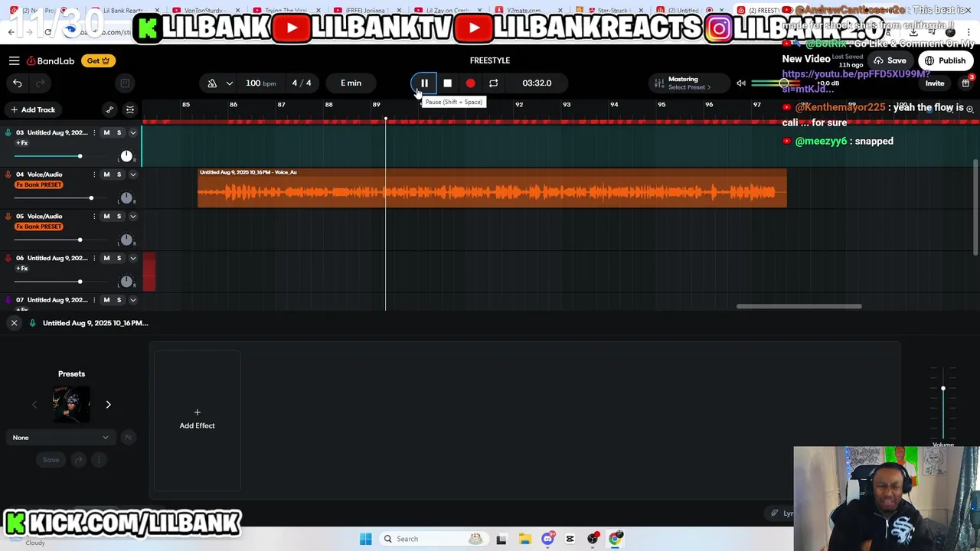Toggle the track height view icon
980x551 pixels.
(x=130, y=109)
